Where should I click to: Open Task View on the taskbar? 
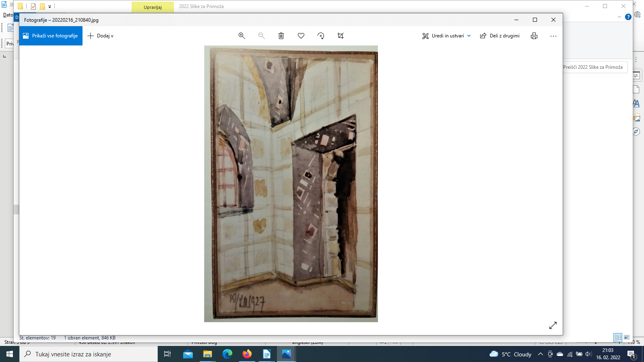pos(167,354)
